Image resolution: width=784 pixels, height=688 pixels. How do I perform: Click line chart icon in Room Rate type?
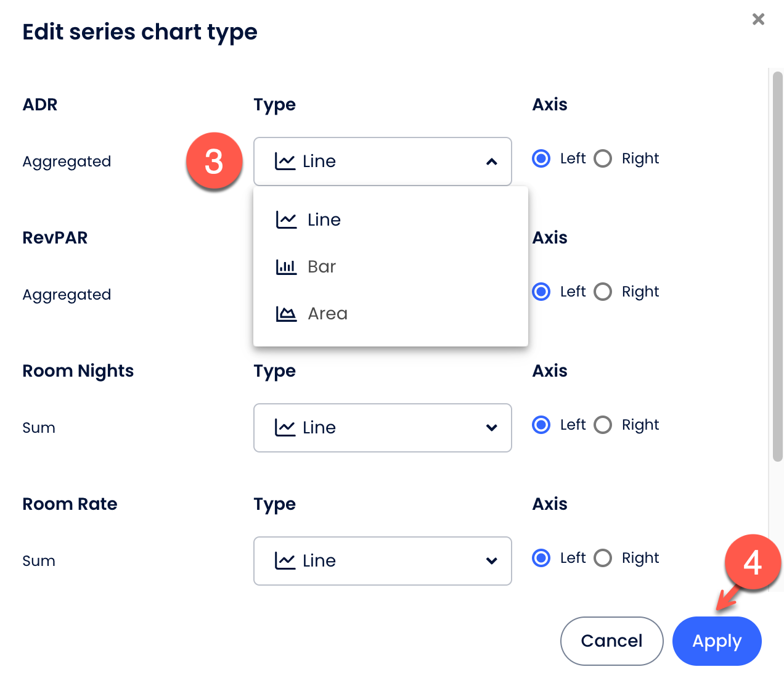[x=285, y=561]
